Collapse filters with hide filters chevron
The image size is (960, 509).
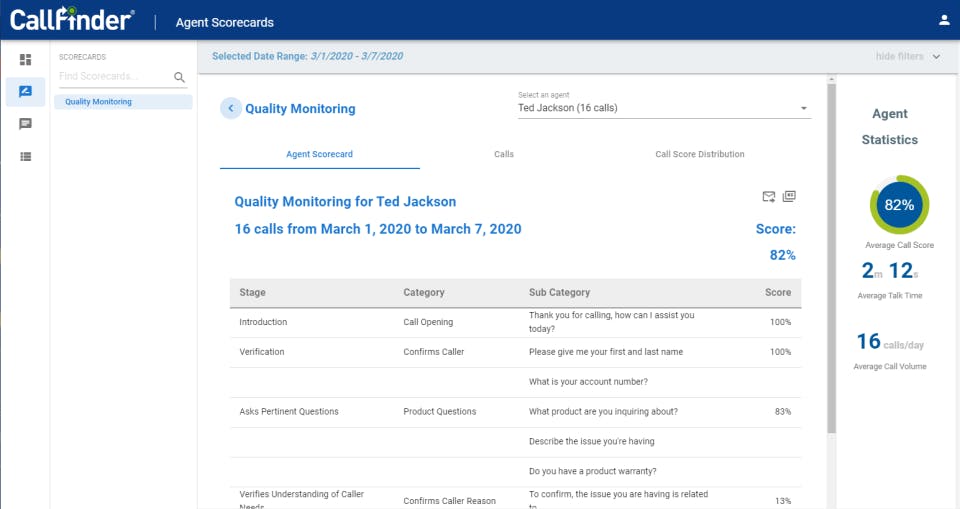pos(936,57)
